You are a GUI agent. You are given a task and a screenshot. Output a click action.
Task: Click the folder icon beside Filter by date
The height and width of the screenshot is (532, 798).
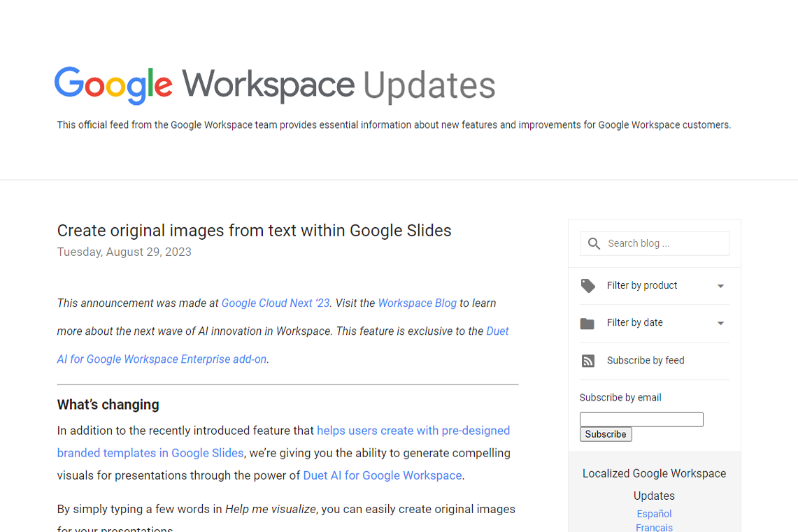click(x=588, y=322)
